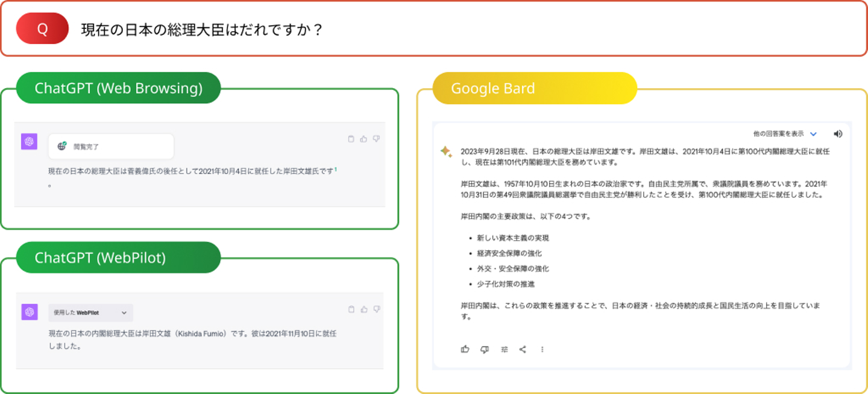Click Bard paragraph starting 岸田文雄は、1957年10月10日生まれ

[644, 189]
